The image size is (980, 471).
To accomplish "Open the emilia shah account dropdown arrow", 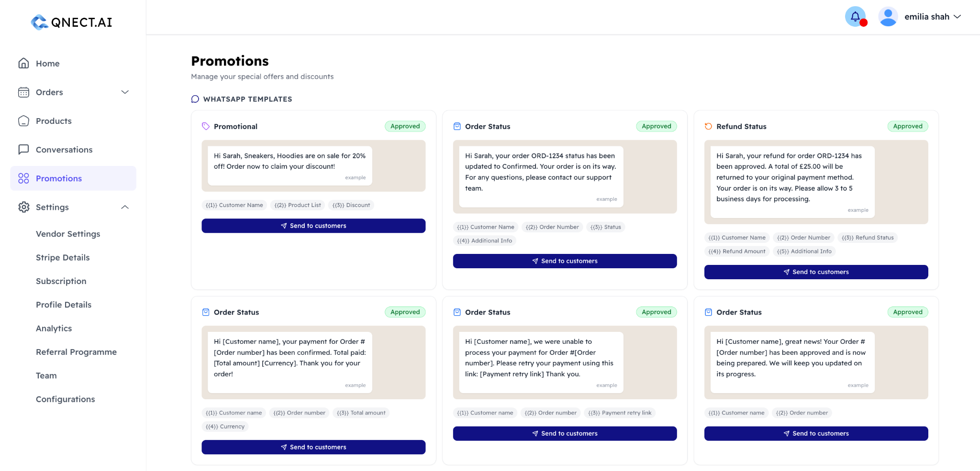I will click(957, 17).
